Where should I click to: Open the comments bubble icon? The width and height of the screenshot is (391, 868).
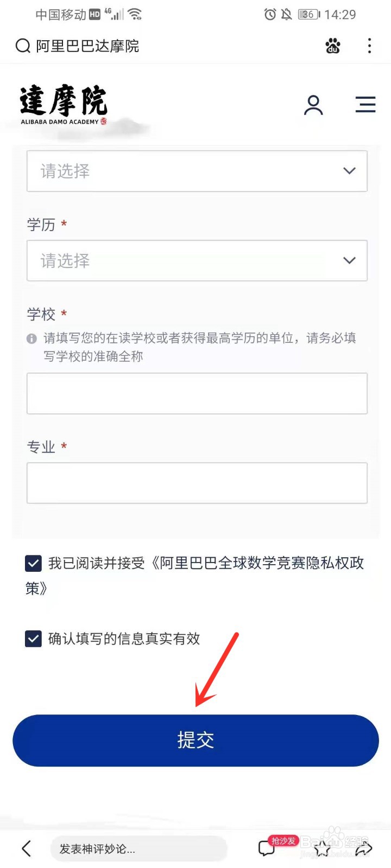tap(266, 848)
